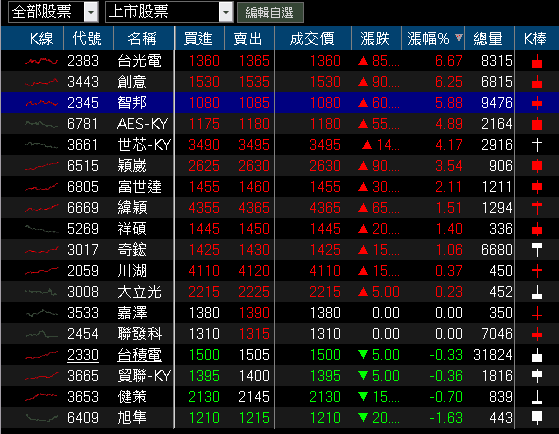Open K線 mini chart for 6805 富世達
Viewport: 559px width, 434px height.
[41, 187]
